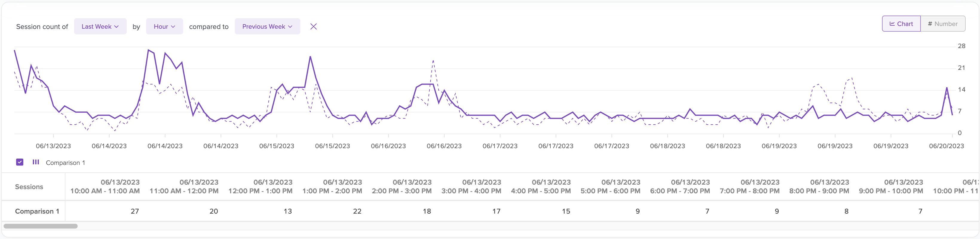Open the Previous Week comparison dropdown
980x239 pixels.
(x=267, y=27)
